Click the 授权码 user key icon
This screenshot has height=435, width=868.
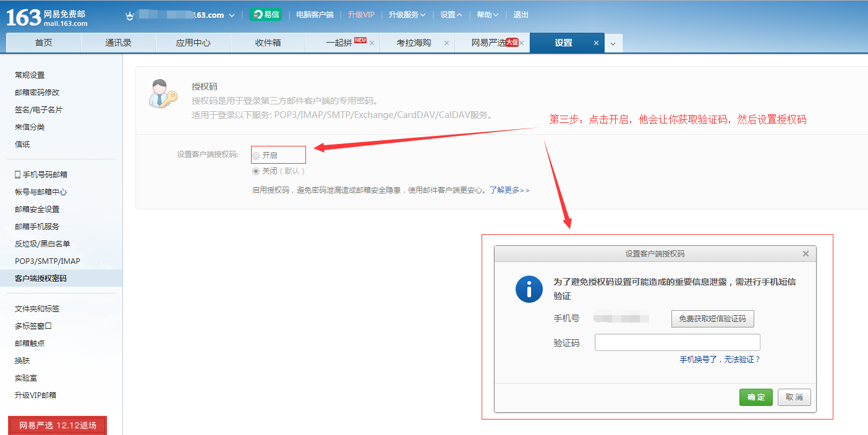[163, 93]
